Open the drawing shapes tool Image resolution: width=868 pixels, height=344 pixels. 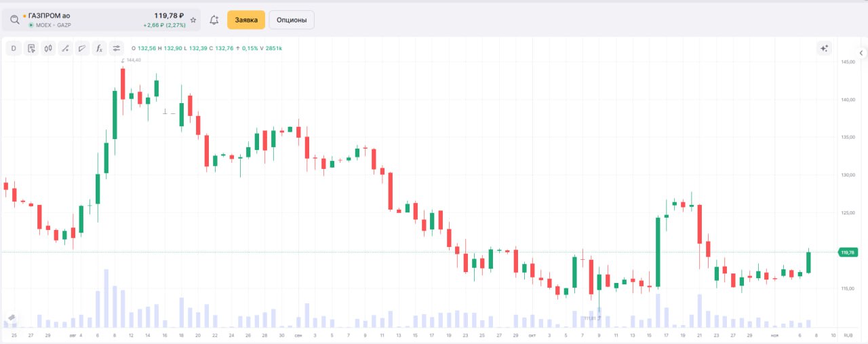82,48
